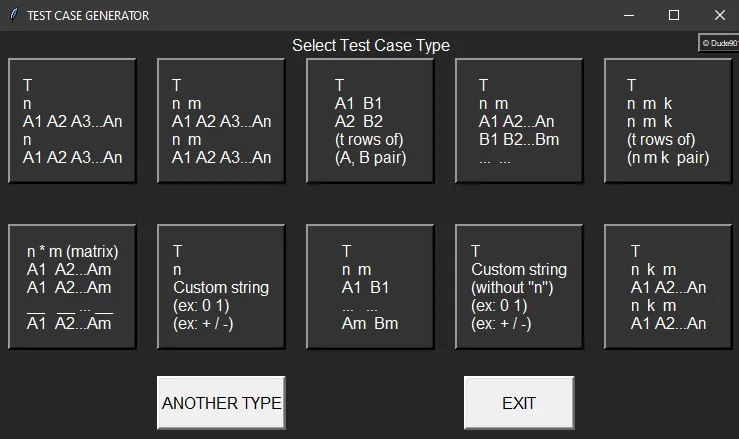Select the n k m array test case type
The width and height of the screenshot is (739, 439).
668,287
